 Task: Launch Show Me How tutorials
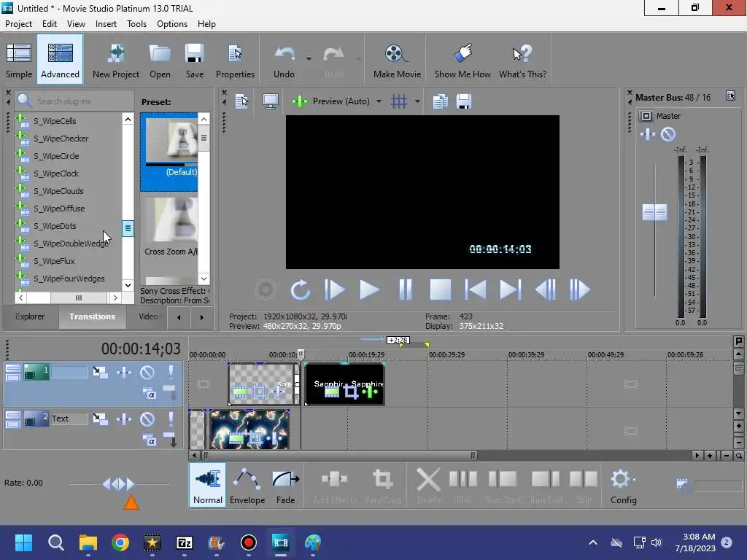462,60
